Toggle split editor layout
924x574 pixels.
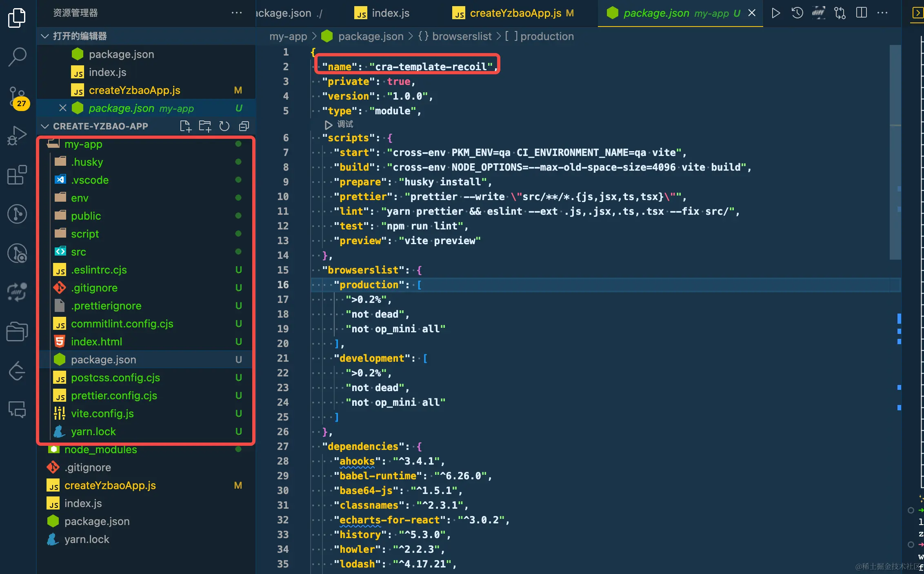coord(861,13)
